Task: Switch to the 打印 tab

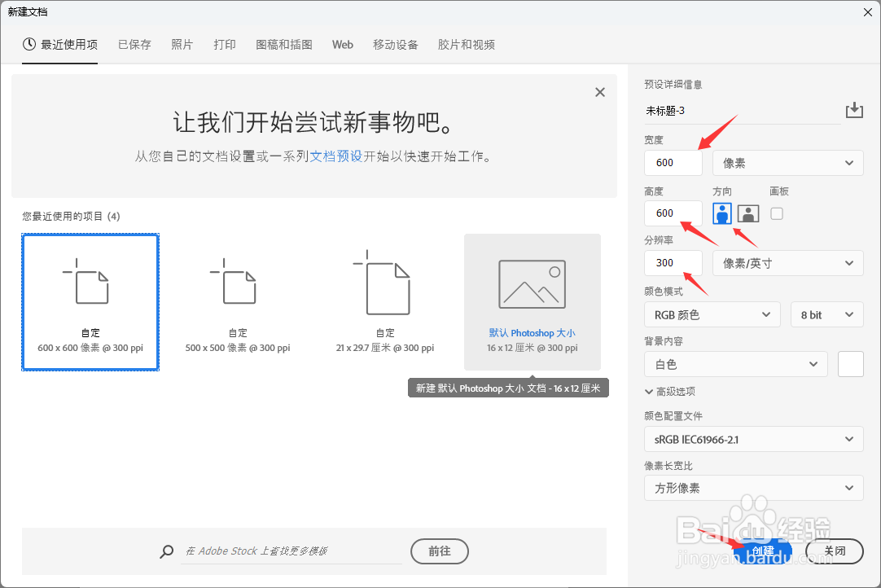Action: [x=225, y=45]
